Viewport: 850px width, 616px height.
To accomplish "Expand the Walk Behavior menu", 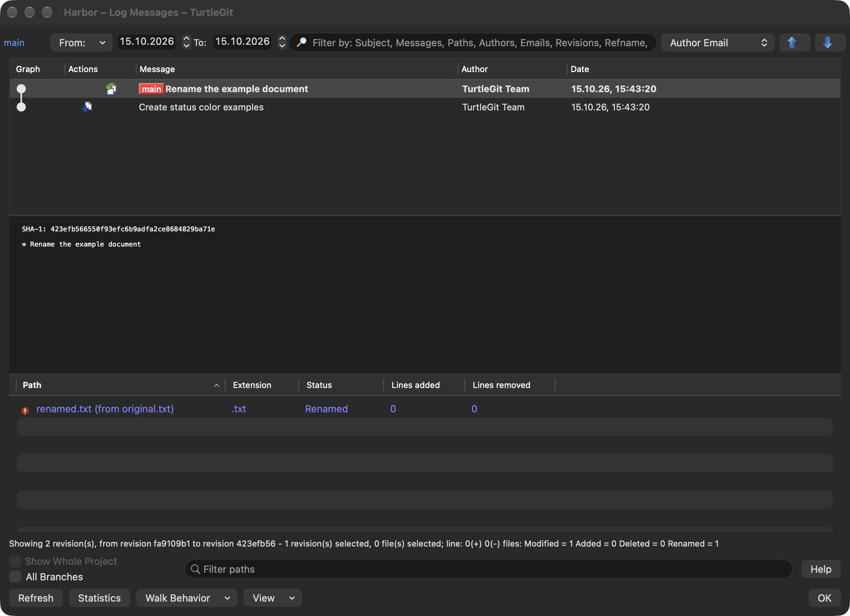I will click(187, 598).
